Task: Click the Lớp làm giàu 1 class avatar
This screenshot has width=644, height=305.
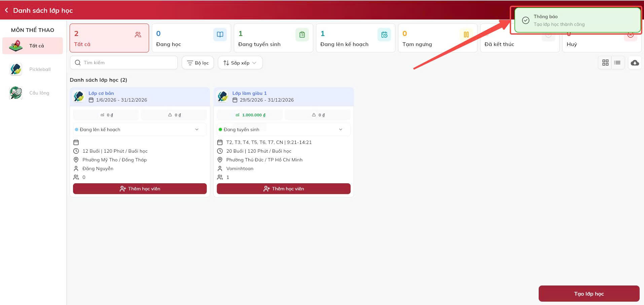Action: (223, 97)
